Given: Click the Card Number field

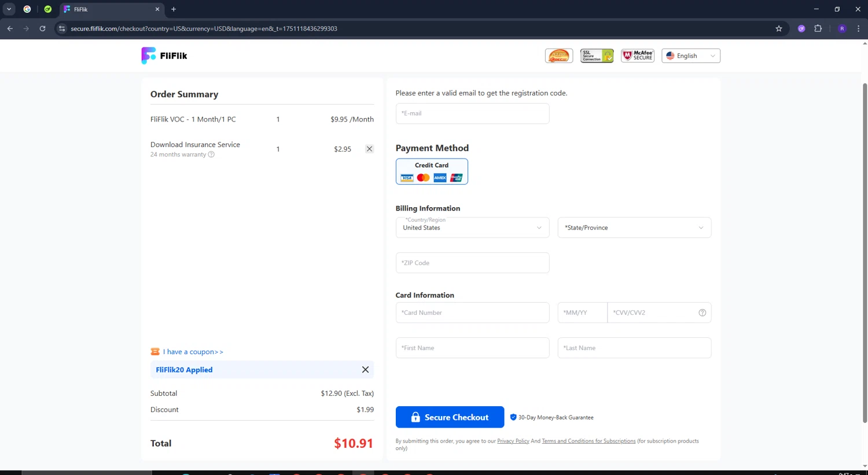Looking at the screenshot, I should 472,312.
